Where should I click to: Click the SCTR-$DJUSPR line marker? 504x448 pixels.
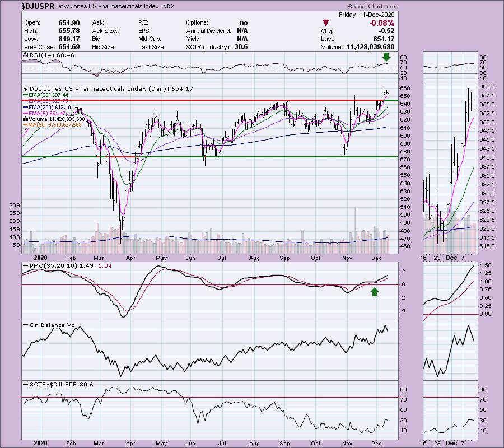[25, 384]
